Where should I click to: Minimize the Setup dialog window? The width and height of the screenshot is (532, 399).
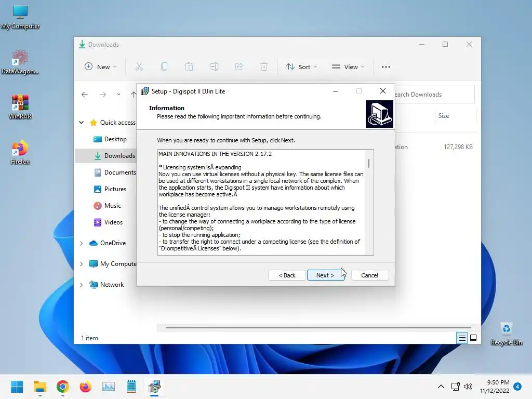(x=336, y=91)
